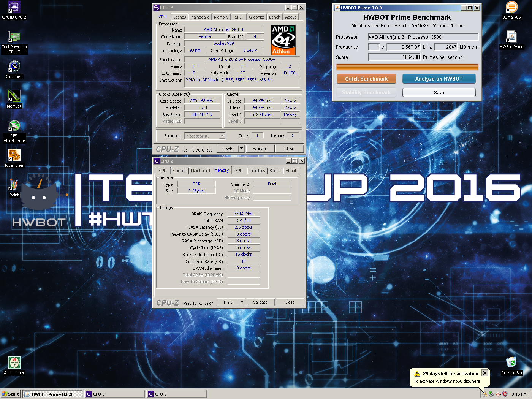Open SPD tab in lower CPU-Z window
532x399 pixels.
tap(239, 171)
